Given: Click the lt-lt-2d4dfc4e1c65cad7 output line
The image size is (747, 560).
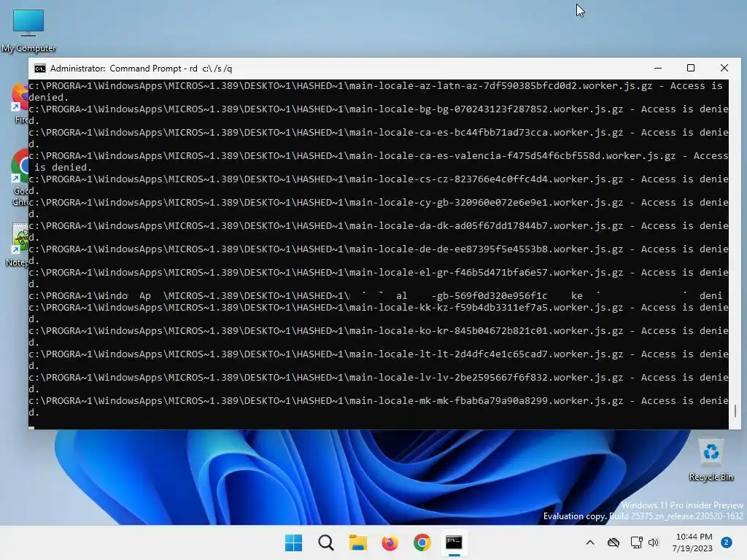Looking at the screenshot, I should pos(379,360).
